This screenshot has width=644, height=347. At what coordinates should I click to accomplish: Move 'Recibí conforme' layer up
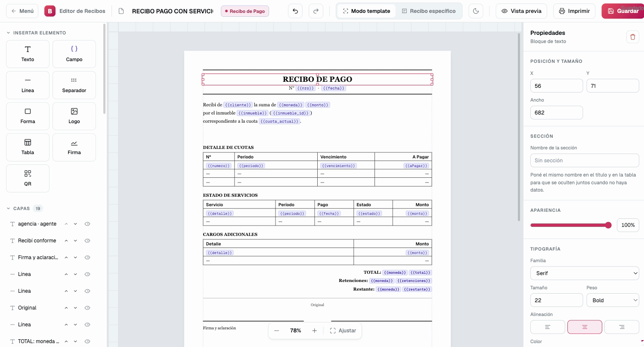(x=66, y=241)
